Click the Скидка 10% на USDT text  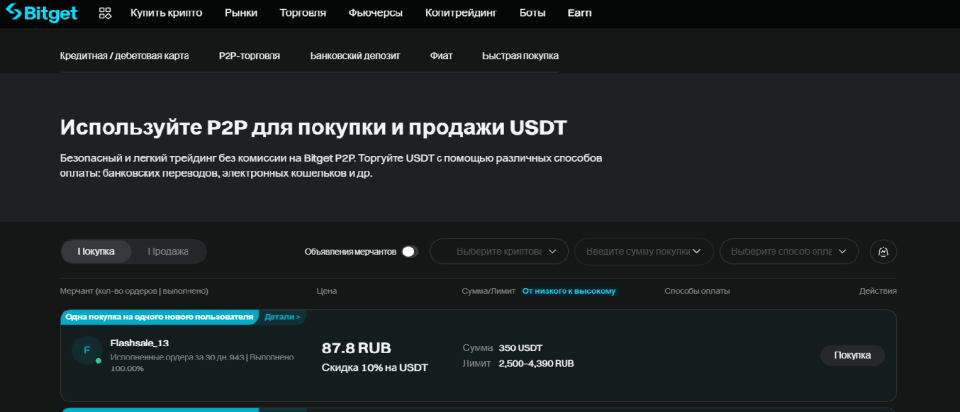coord(375,368)
